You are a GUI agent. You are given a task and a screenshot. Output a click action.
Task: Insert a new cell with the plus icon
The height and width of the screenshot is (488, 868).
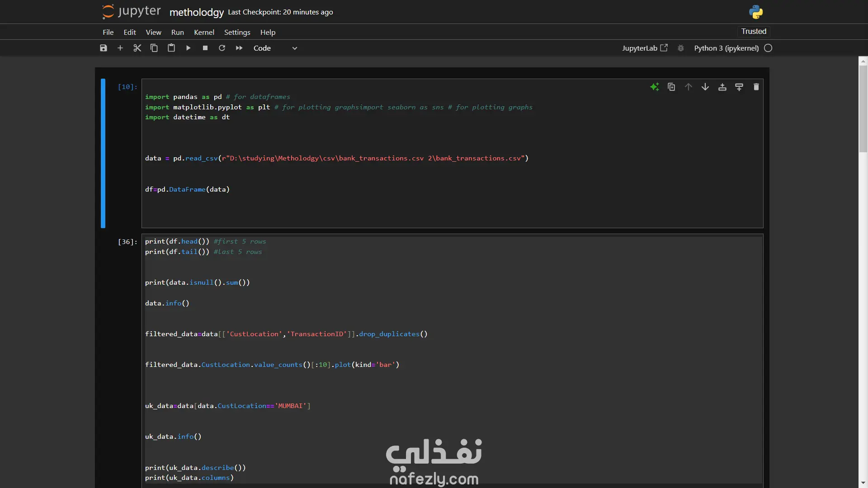pyautogui.click(x=120, y=48)
